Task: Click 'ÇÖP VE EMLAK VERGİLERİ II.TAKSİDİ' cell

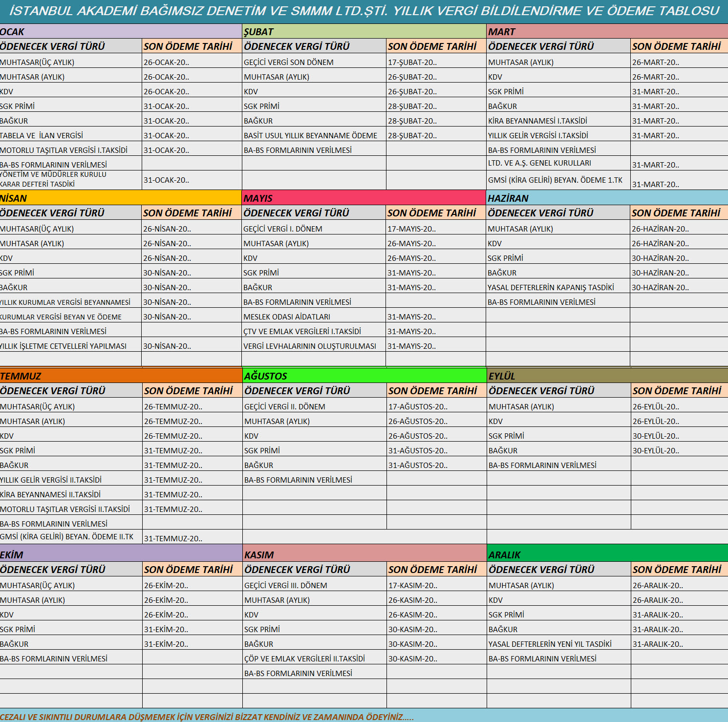Action: pyautogui.click(x=315, y=658)
